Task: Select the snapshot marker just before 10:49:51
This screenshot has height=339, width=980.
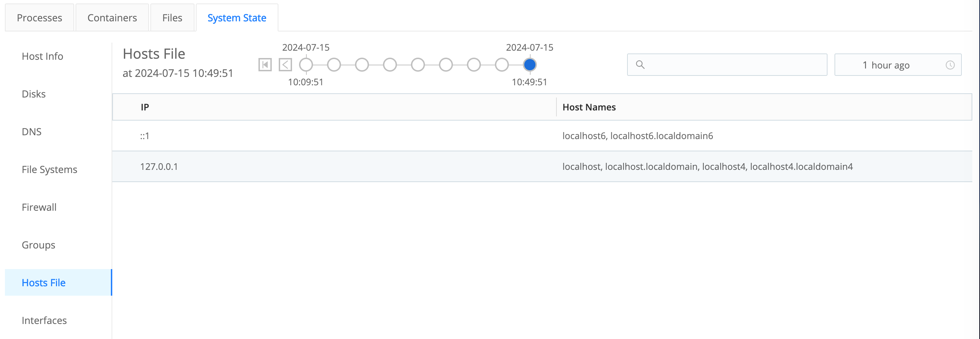Action: tap(502, 65)
